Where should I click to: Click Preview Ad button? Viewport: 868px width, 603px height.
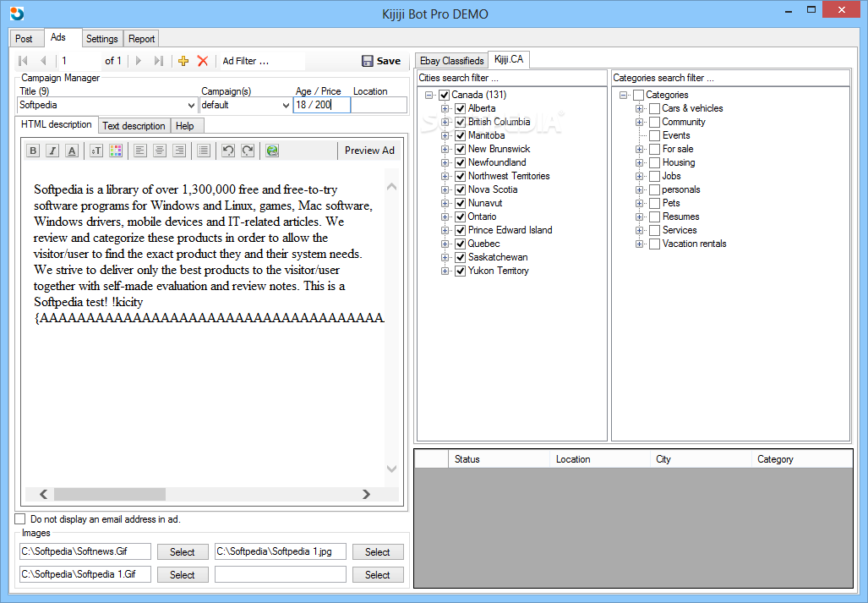(x=369, y=151)
